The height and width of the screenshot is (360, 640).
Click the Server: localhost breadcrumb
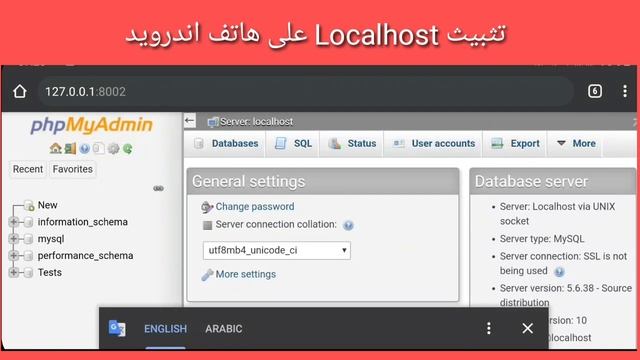pyautogui.click(x=256, y=122)
